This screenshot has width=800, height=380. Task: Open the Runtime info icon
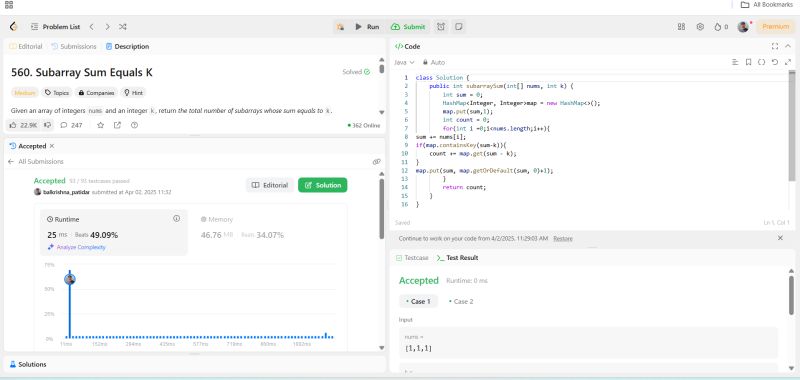(177, 219)
